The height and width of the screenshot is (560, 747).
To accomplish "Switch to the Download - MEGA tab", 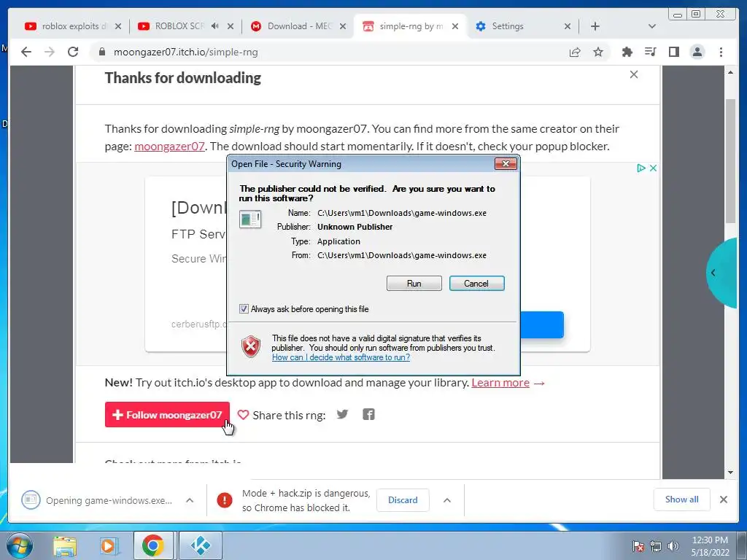I will 299,26.
